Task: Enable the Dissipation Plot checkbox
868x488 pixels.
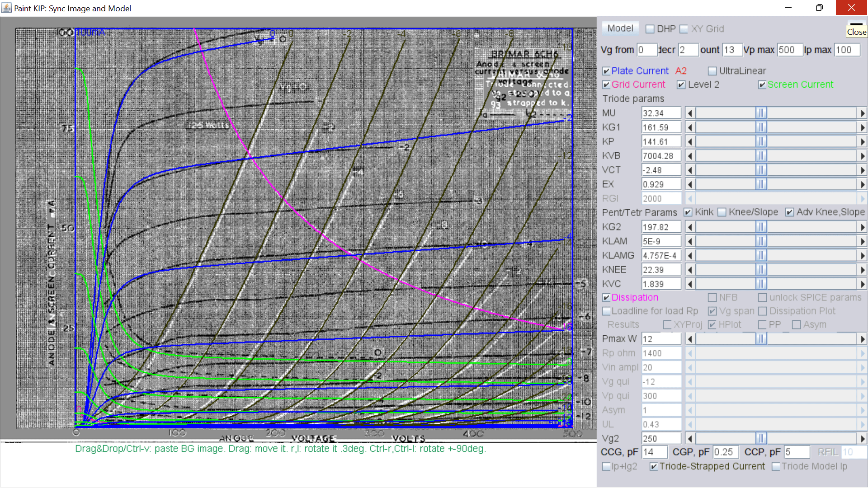Action: (763, 311)
